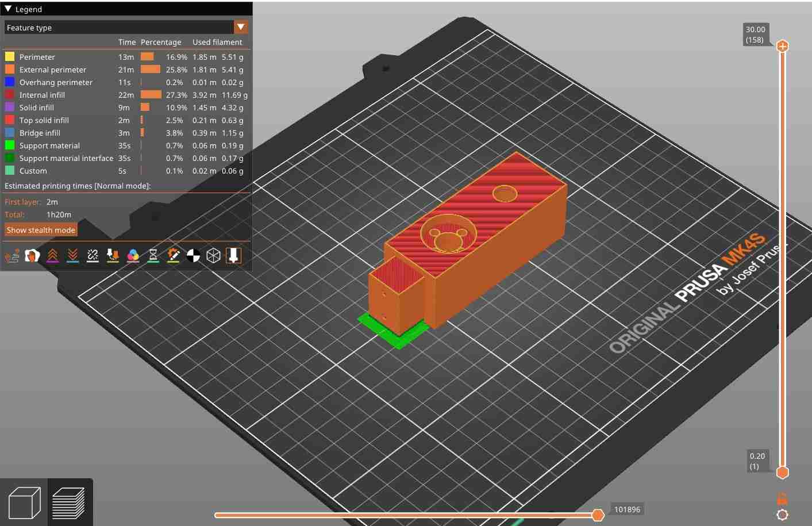Toggle center of gravity icon
This screenshot has width=812, height=526.
click(193, 255)
